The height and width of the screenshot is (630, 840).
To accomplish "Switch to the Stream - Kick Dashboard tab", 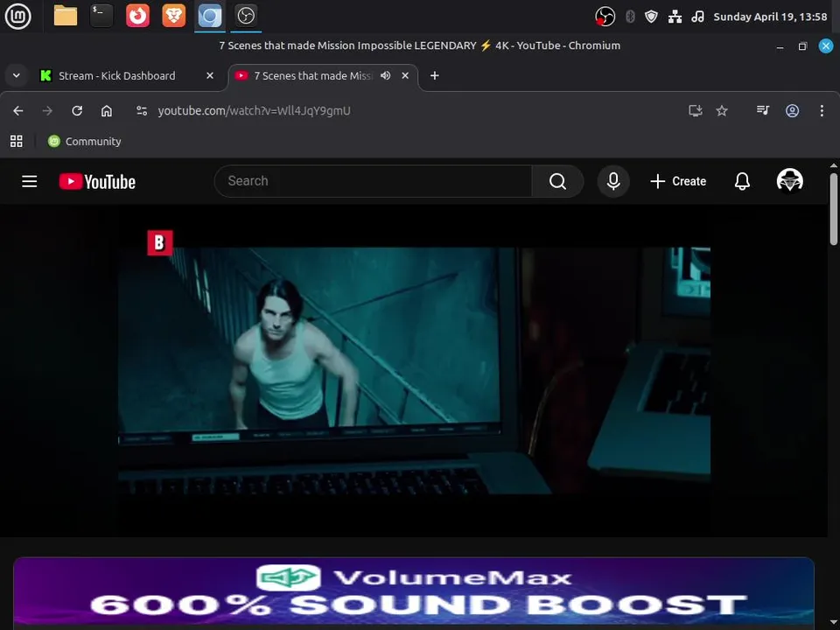I will click(x=116, y=75).
